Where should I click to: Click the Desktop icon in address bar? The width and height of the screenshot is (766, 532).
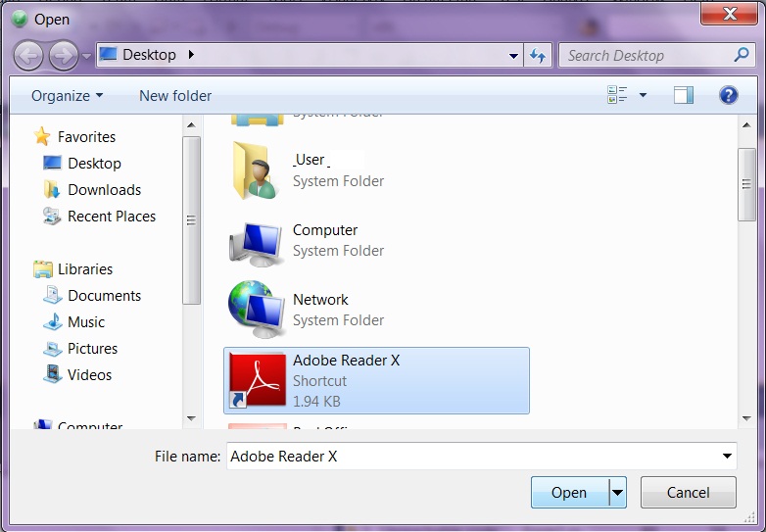pos(109,54)
